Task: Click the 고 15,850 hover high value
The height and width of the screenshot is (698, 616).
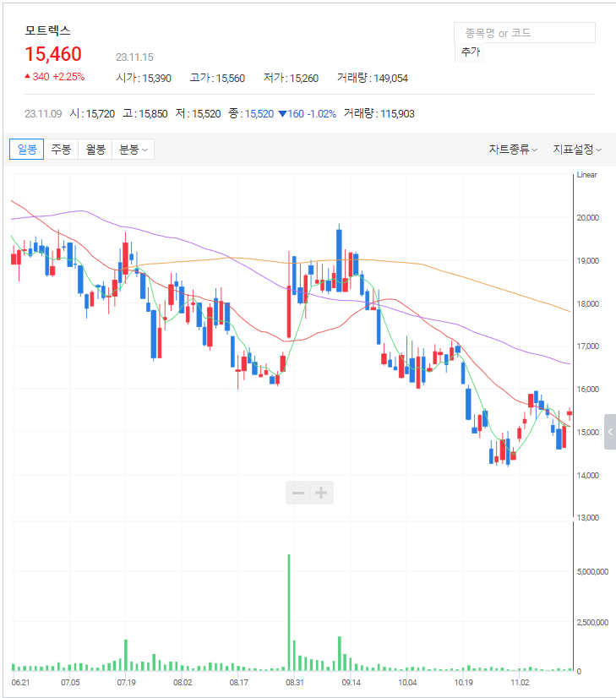Action: tap(145, 113)
